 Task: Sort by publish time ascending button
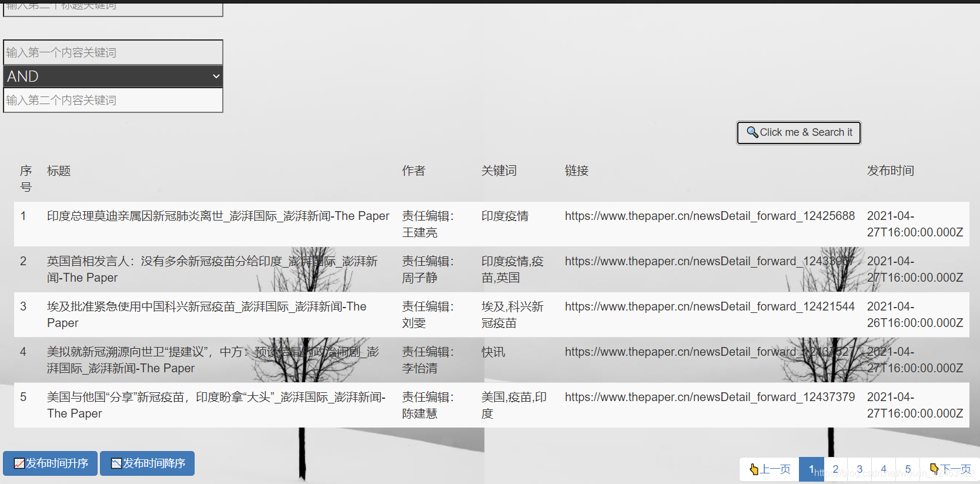(51, 463)
